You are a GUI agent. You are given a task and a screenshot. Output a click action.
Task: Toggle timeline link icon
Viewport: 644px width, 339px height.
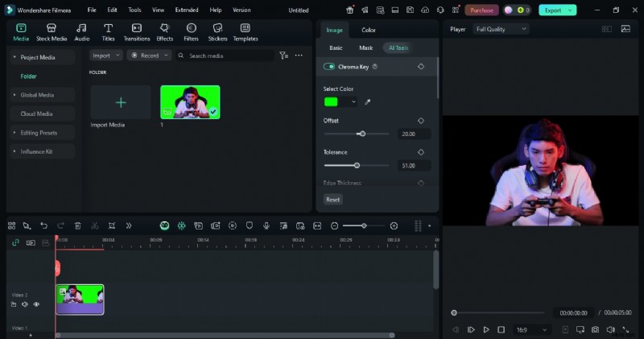coord(15,243)
